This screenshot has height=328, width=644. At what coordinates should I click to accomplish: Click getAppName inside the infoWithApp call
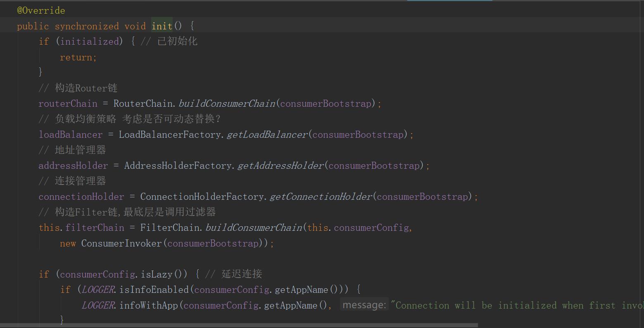[290, 305]
